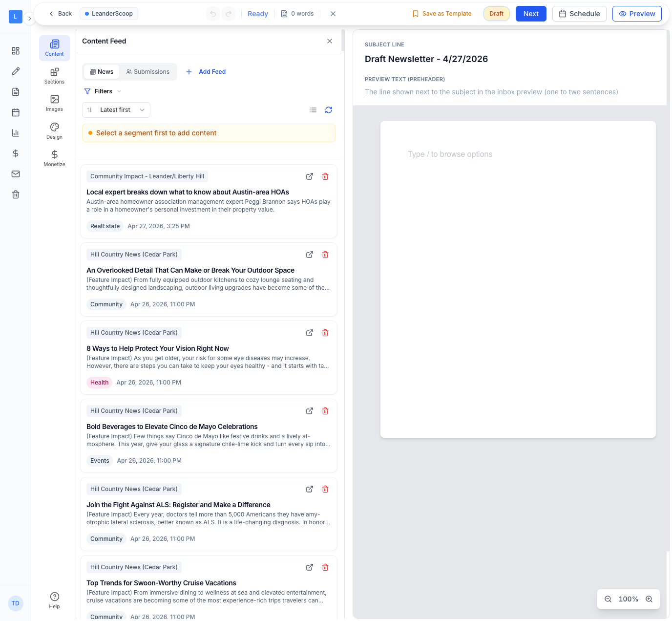Click the redo arrow
The image size is (672, 621).
click(x=229, y=14)
